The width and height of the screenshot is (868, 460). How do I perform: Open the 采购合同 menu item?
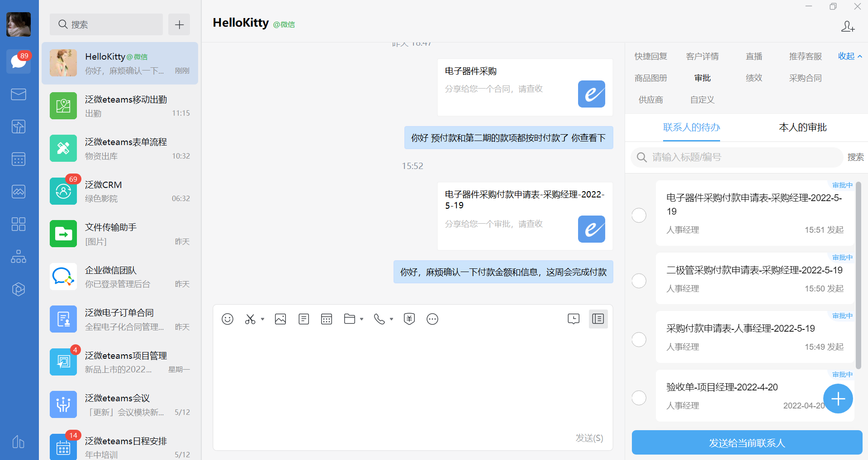pos(806,78)
